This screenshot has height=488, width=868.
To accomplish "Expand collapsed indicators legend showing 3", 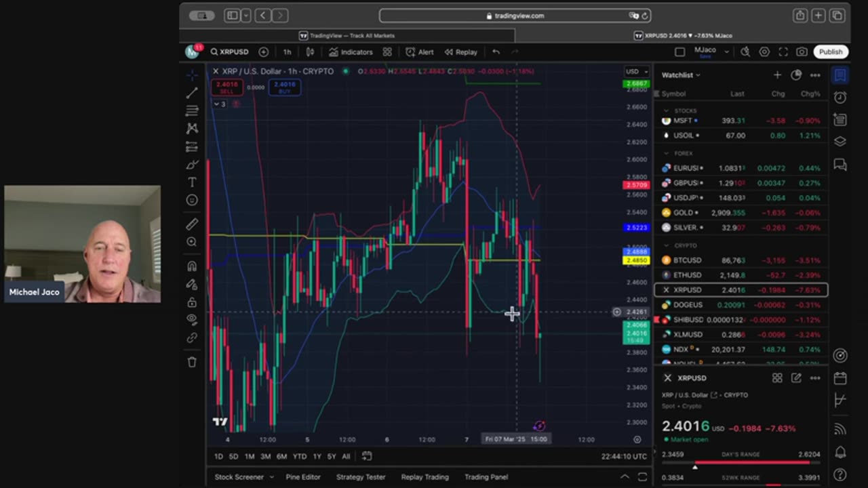I will 220,104.
